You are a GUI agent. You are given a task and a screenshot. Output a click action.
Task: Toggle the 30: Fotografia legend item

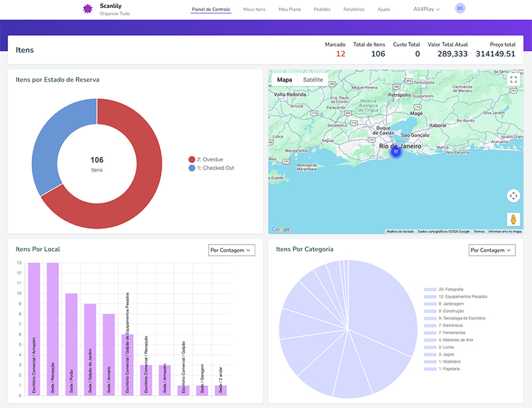pos(444,289)
